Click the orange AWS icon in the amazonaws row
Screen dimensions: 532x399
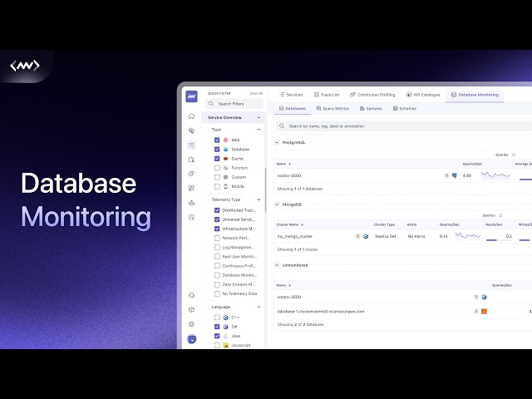pos(484,311)
